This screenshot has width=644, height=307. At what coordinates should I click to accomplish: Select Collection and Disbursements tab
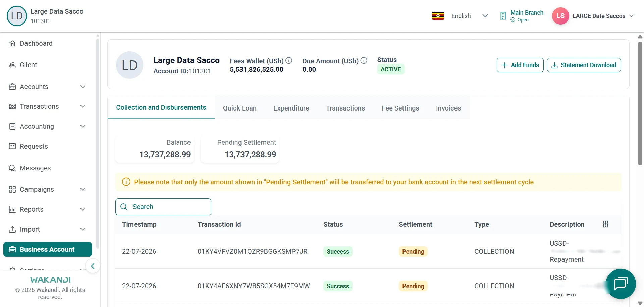[x=161, y=107]
